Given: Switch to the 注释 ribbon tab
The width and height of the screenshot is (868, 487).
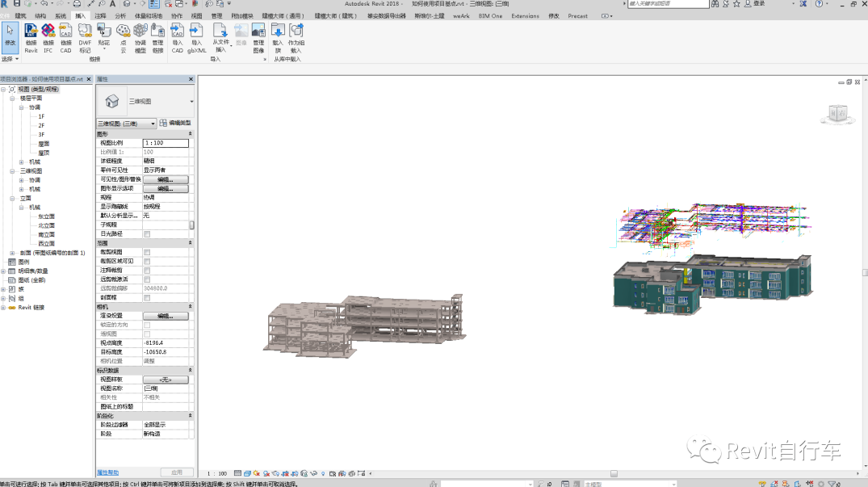Looking at the screenshot, I should 100,15.
